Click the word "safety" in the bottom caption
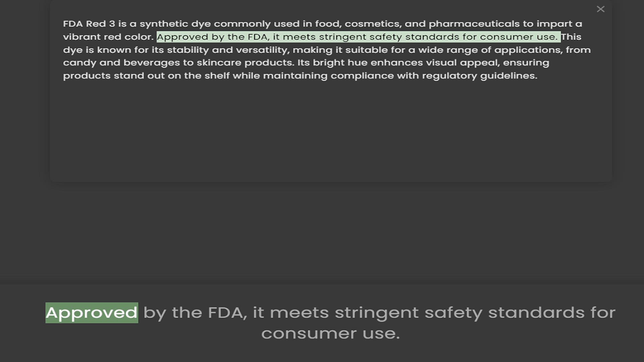644x362 pixels. 453,313
